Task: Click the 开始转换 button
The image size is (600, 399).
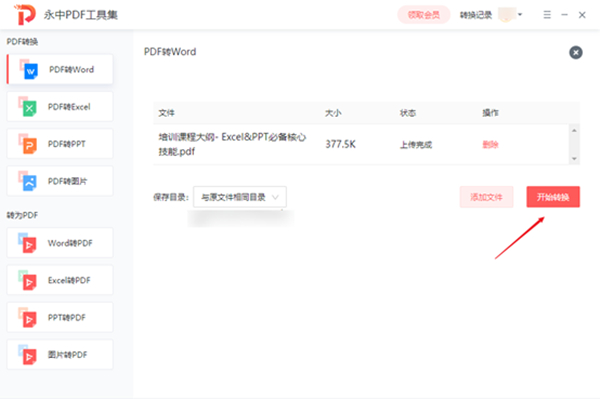Action: point(553,197)
